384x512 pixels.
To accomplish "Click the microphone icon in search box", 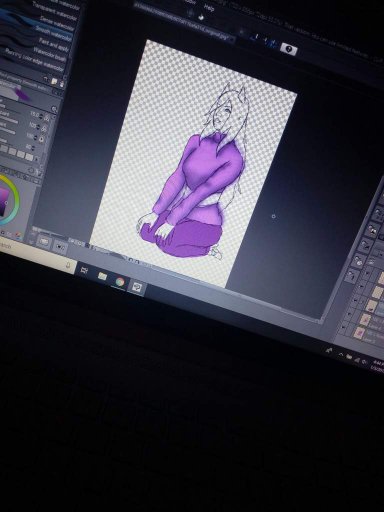I will pos(68,266).
